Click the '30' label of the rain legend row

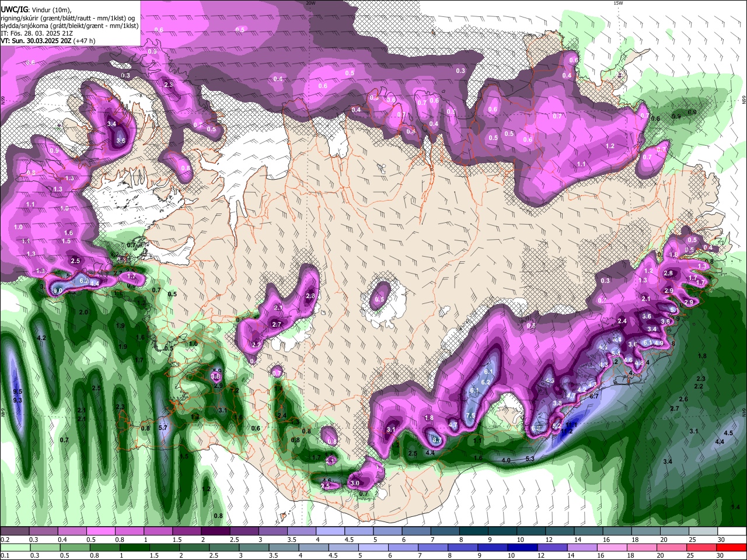[721, 556]
